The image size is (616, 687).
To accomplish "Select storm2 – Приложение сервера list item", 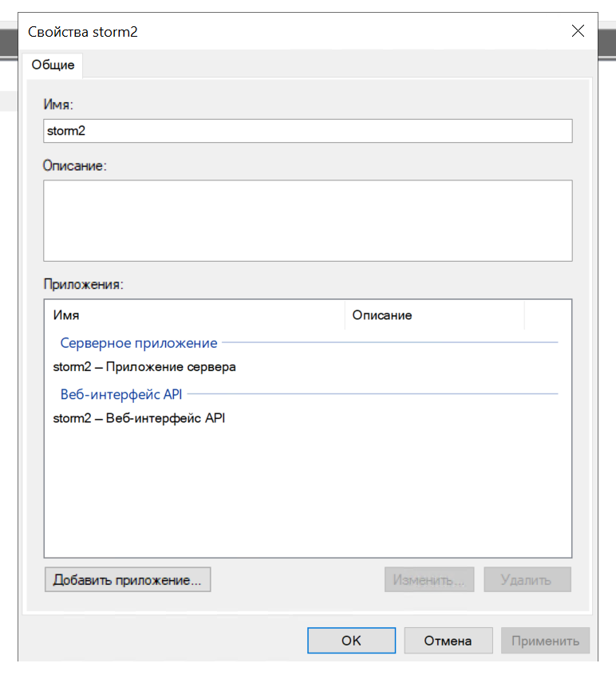I will pos(144,368).
